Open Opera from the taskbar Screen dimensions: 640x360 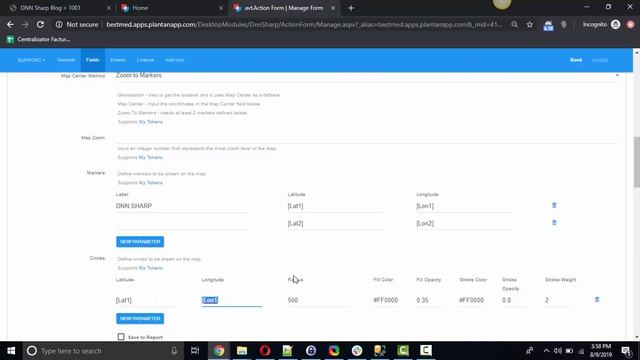point(265,351)
